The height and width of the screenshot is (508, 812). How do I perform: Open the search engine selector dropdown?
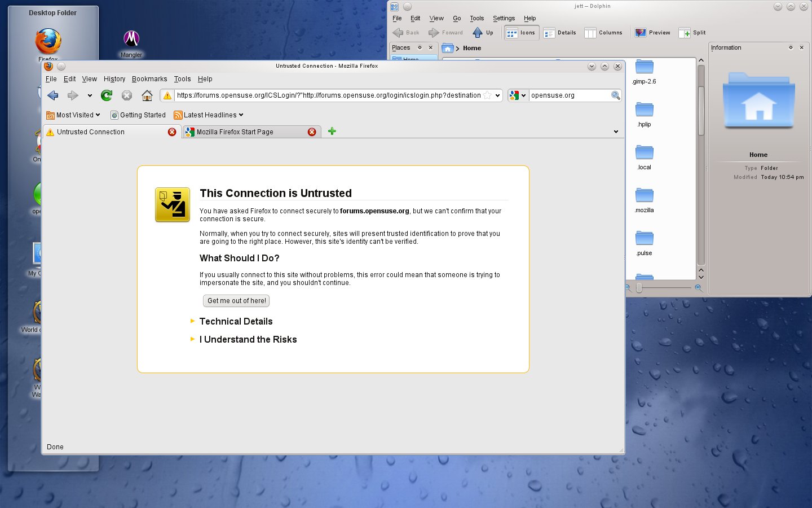pyautogui.click(x=518, y=95)
